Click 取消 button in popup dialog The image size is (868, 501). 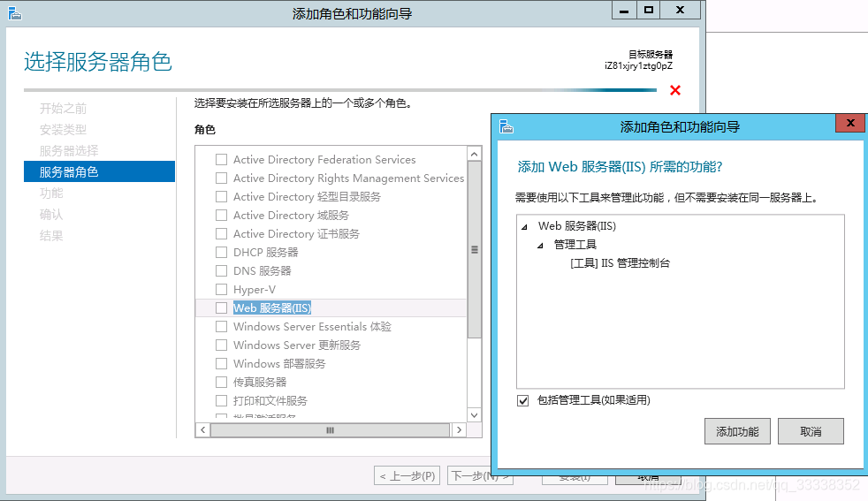coord(811,431)
